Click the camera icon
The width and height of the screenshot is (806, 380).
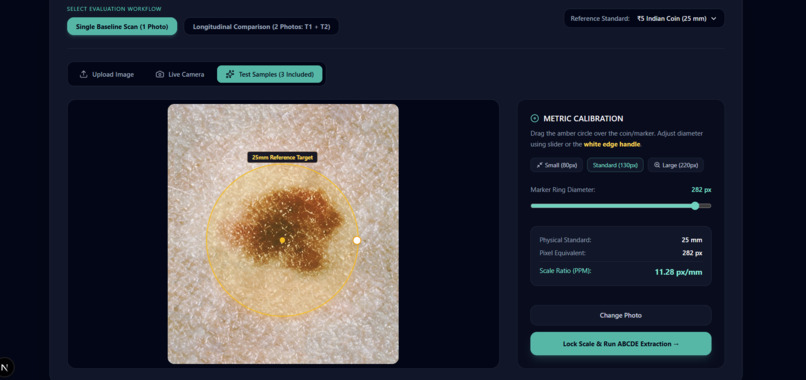pyautogui.click(x=160, y=75)
